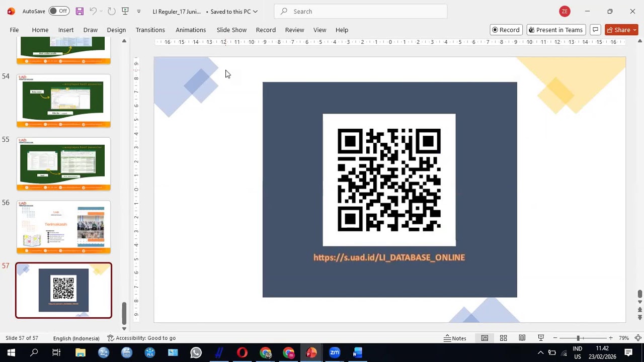Click thumbnail pane scroll down arrow
The width and height of the screenshot is (644, 362).
pos(124,328)
